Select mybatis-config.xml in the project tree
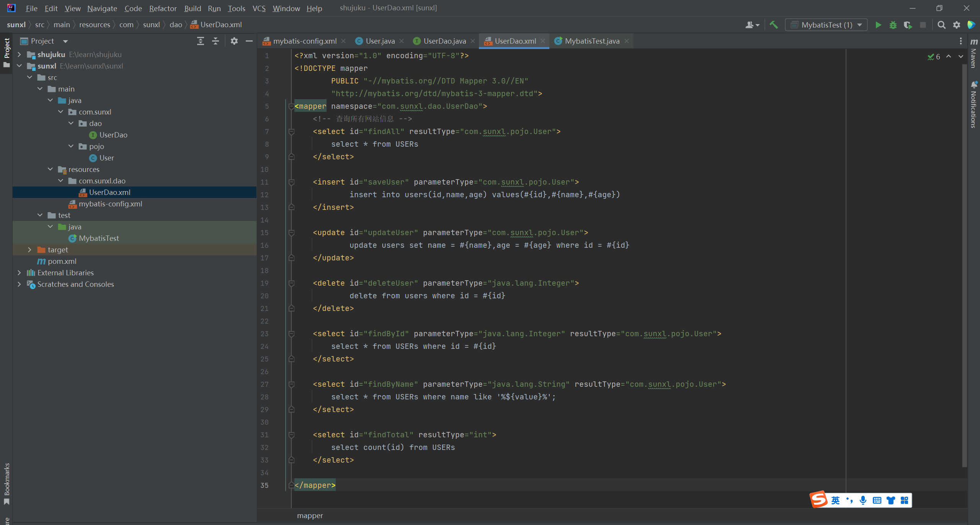 point(110,204)
